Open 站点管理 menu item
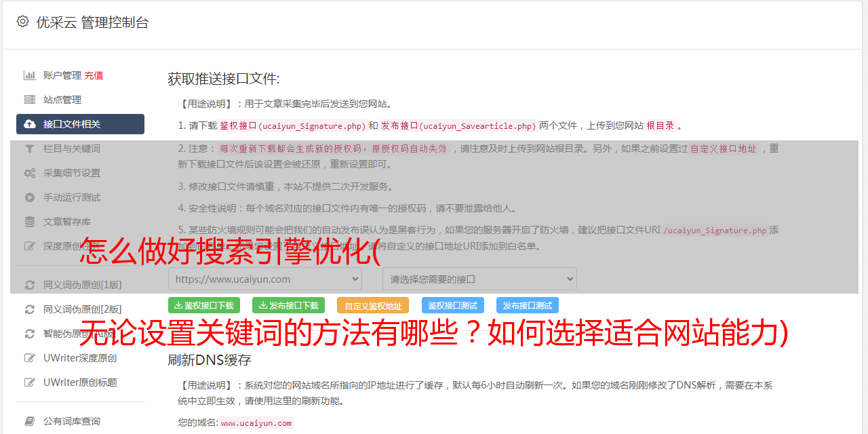 [80, 100]
